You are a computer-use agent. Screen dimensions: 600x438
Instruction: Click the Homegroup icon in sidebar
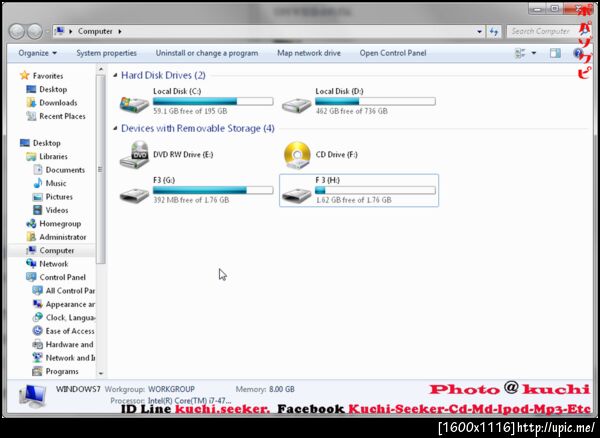(x=31, y=223)
